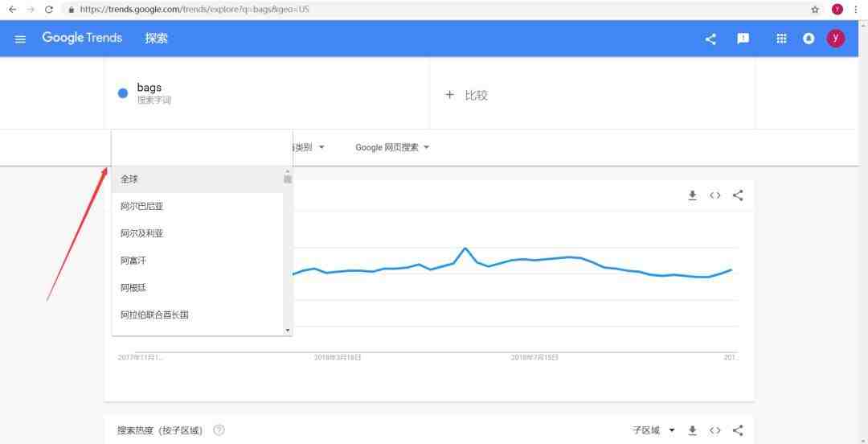Share the interest over time chart

pyautogui.click(x=738, y=195)
